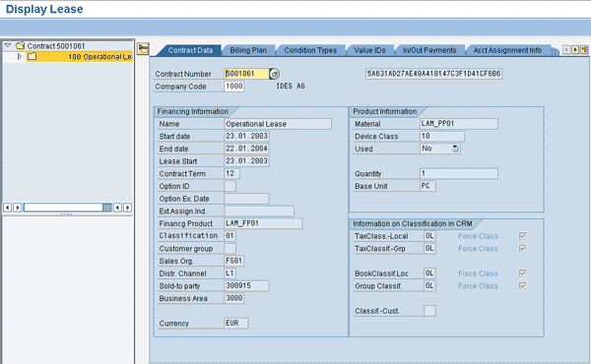
Task: Click the Contract Term field
Action: tap(231, 173)
